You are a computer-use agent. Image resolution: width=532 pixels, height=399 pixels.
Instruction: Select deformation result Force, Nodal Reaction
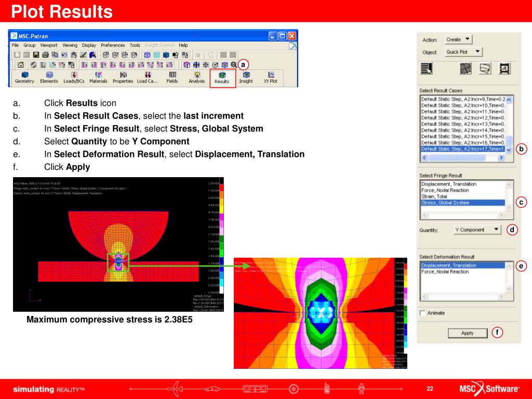pos(463,272)
